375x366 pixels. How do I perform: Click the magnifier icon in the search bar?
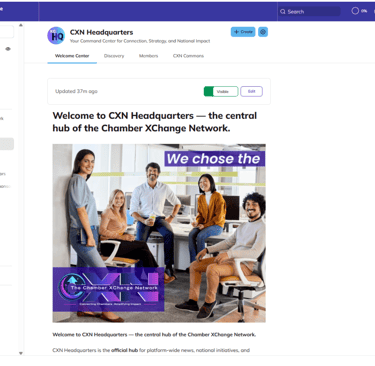283,12
